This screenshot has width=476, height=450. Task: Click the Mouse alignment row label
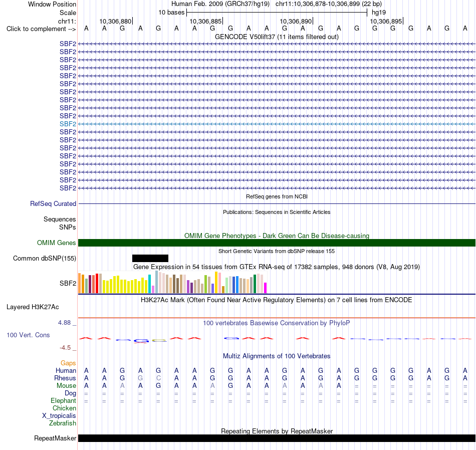pyautogui.click(x=66, y=386)
